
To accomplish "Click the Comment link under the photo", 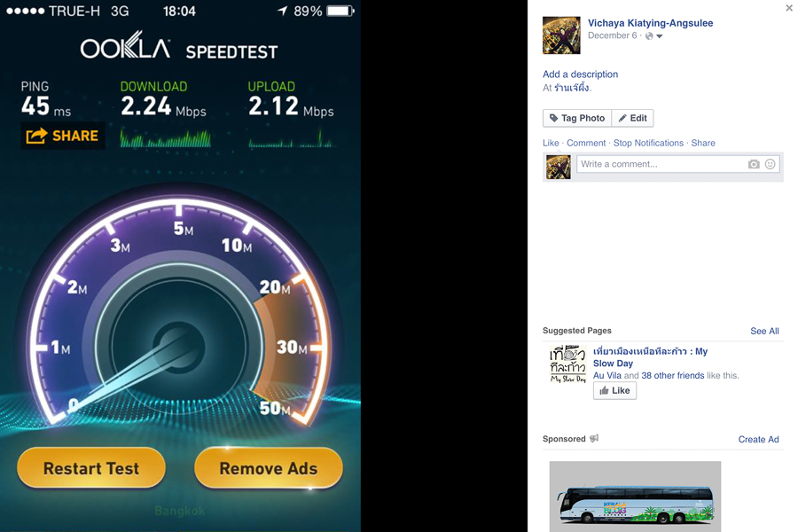I will click(x=586, y=143).
